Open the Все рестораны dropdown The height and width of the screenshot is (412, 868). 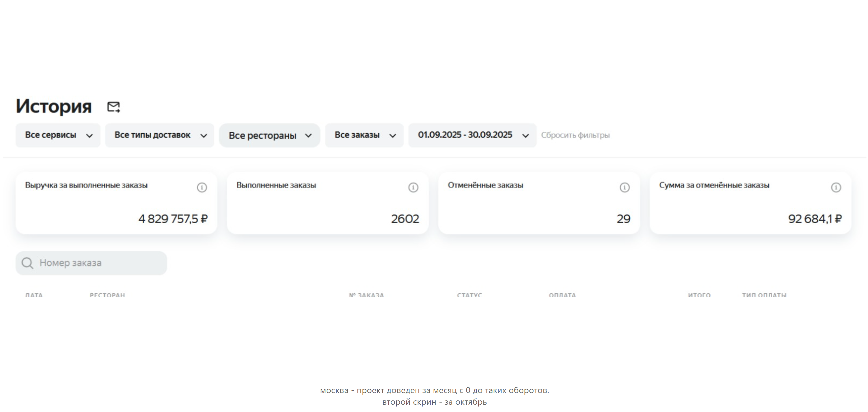pyautogui.click(x=270, y=135)
